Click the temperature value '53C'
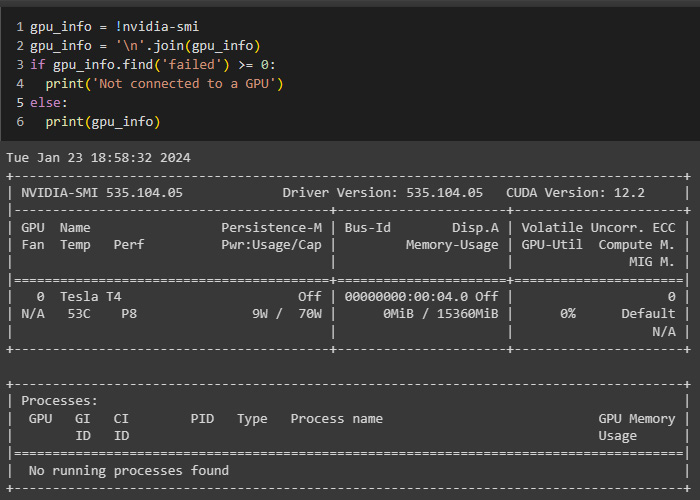Image resolution: width=700 pixels, height=500 pixels. 79,314
